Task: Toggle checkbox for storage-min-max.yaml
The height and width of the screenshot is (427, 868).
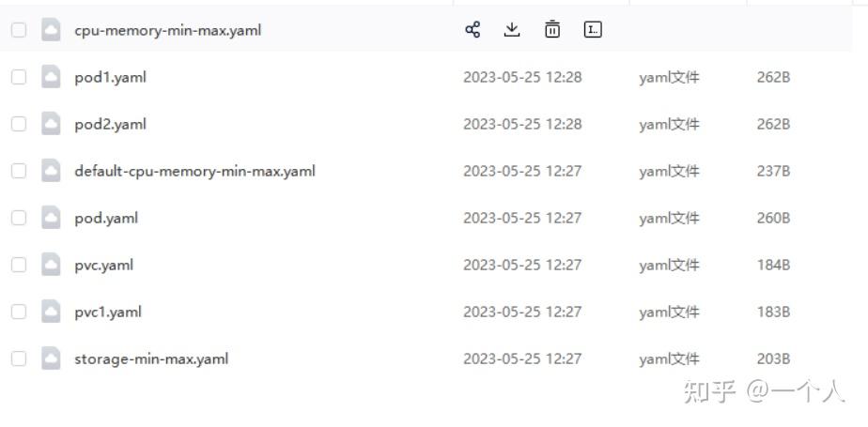Action: 19,358
